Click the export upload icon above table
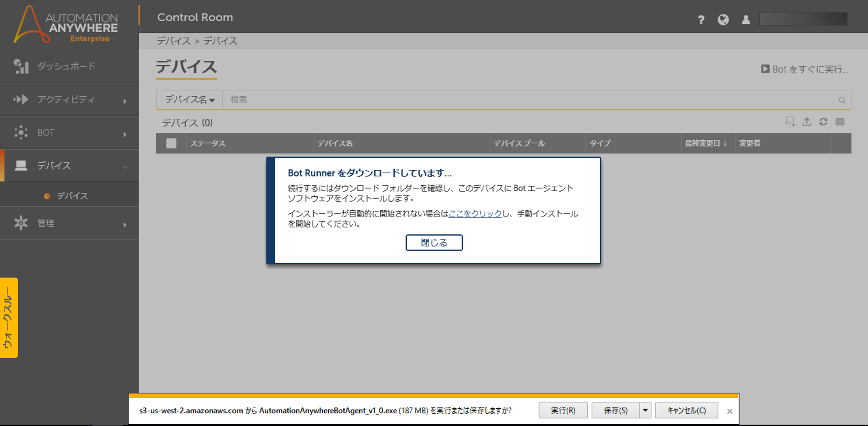 (x=807, y=122)
